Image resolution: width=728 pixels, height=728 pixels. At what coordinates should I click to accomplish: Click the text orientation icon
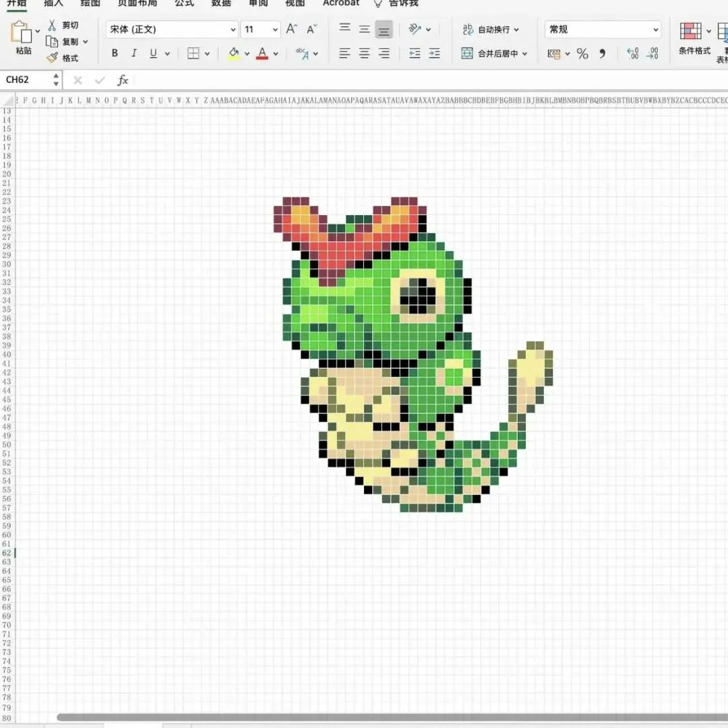tap(415, 29)
